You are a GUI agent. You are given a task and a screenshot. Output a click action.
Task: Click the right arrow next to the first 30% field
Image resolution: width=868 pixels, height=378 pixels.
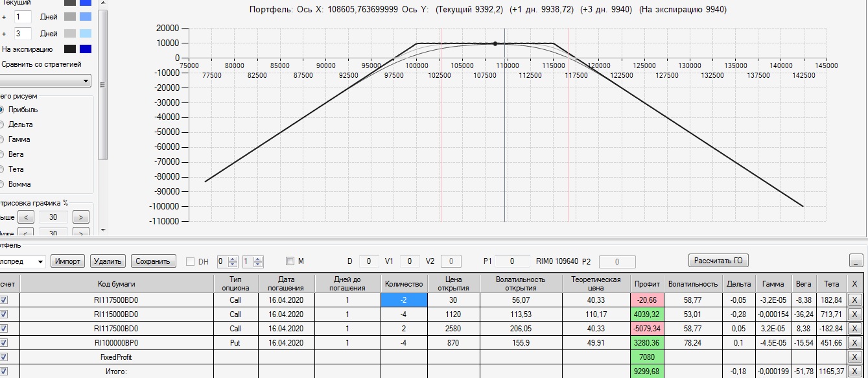coord(81,217)
